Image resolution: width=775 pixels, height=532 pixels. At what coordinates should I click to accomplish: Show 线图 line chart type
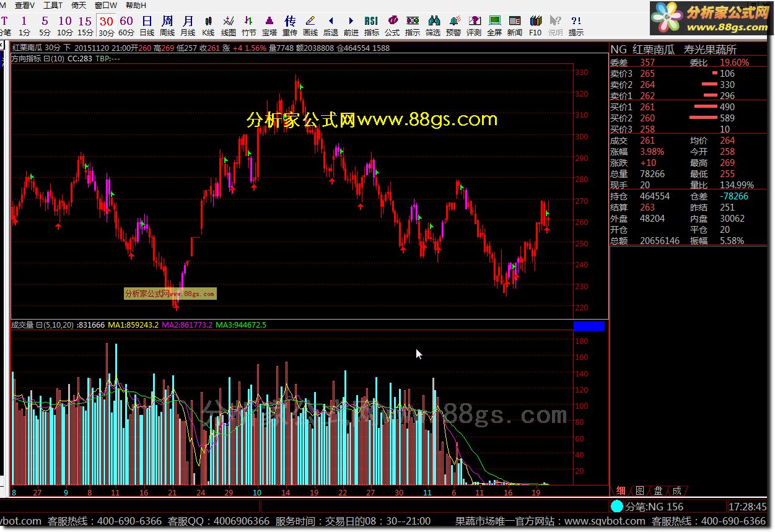(229, 26)
